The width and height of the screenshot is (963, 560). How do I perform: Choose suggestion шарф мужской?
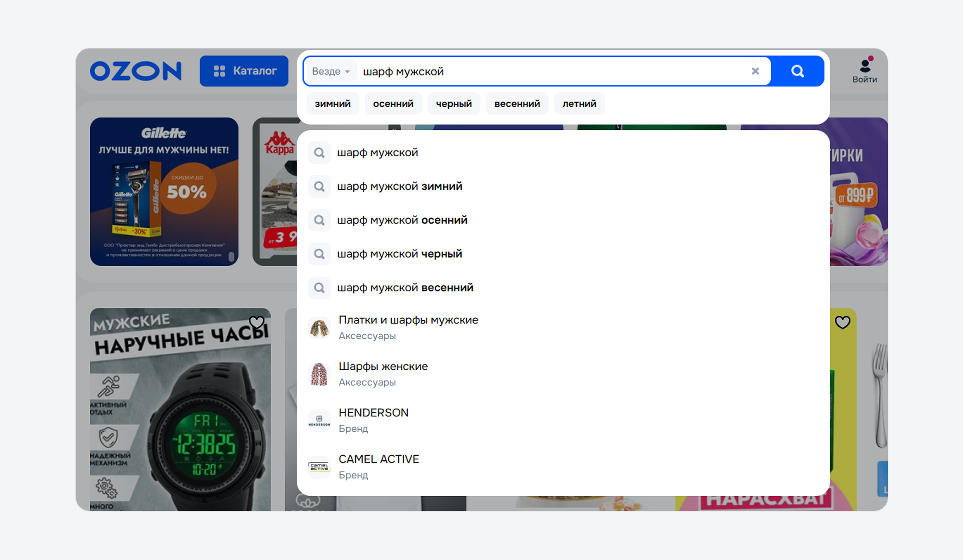[563, 153]
